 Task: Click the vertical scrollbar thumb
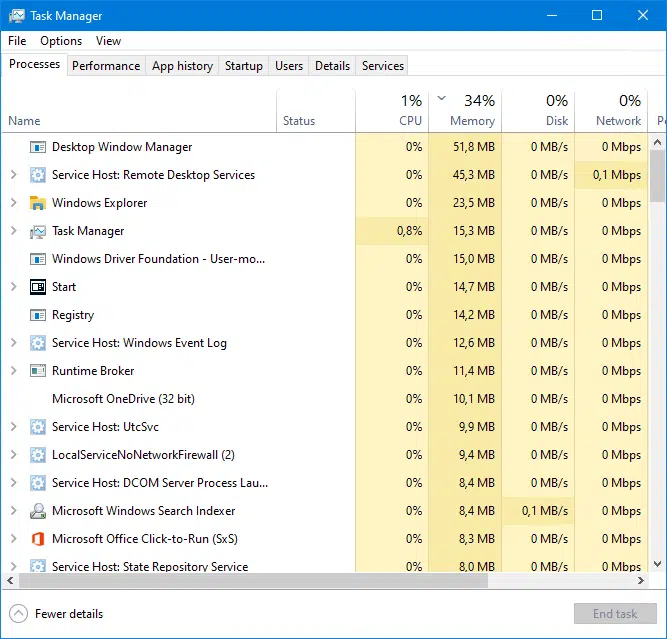pyautogui.click(x=657, y=176)
